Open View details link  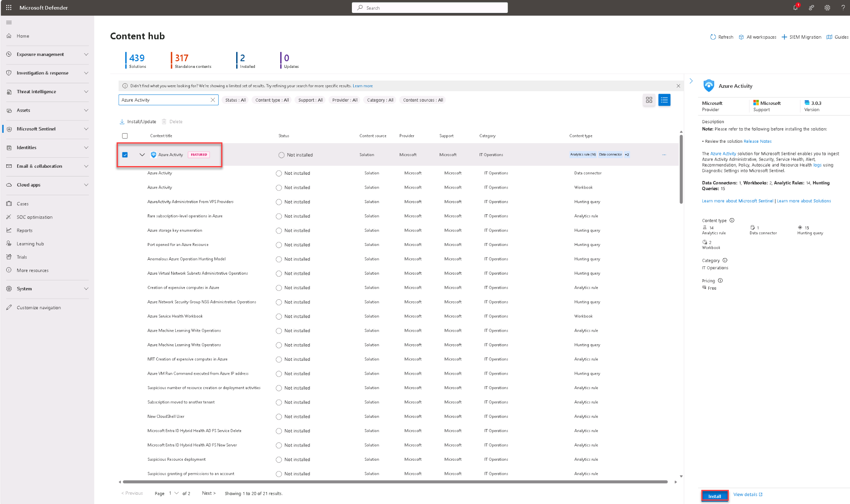[x=748, y=494]
